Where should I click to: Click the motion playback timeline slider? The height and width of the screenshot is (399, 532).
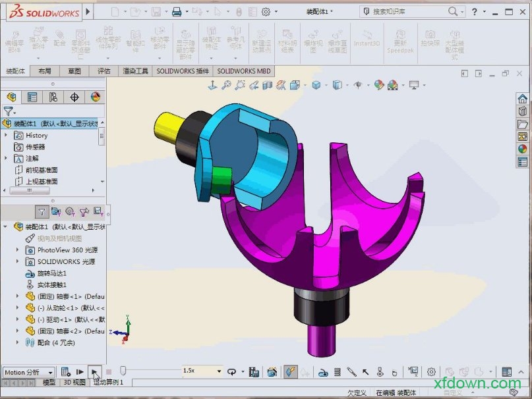(x=123, y=372)
